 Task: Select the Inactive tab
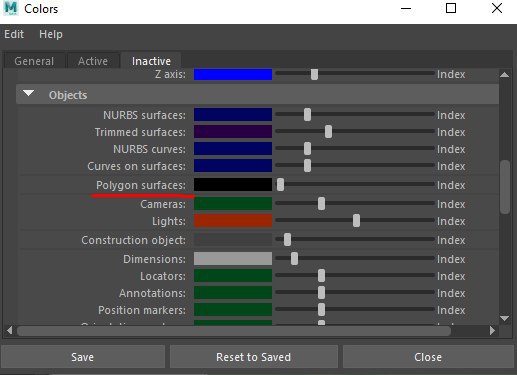pyautogui.click(x=151, y=61)
